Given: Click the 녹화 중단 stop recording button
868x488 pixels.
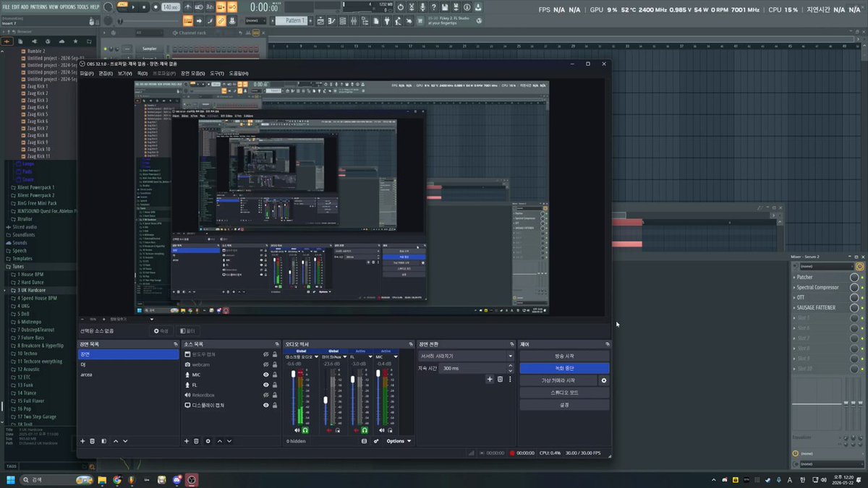Looking at the screenshot, I should (564, 369).
